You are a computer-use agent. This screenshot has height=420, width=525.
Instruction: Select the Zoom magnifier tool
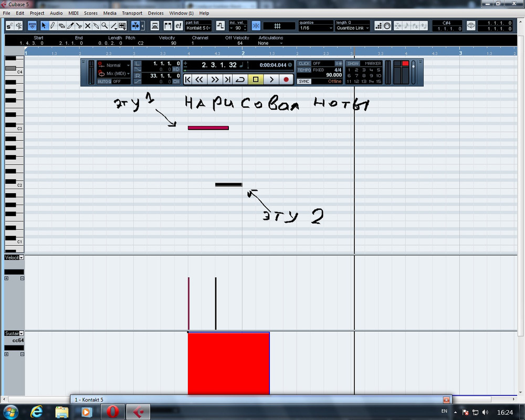(x=105, y=26)
